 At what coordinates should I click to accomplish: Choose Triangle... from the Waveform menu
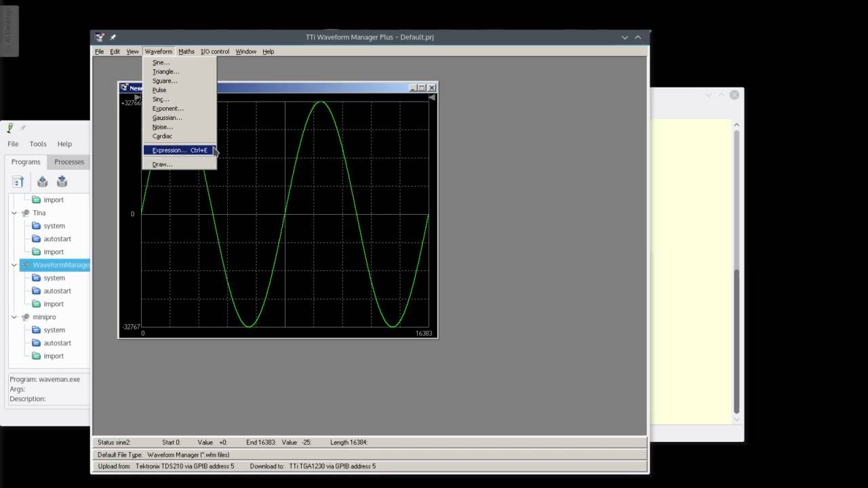(180, 72)
